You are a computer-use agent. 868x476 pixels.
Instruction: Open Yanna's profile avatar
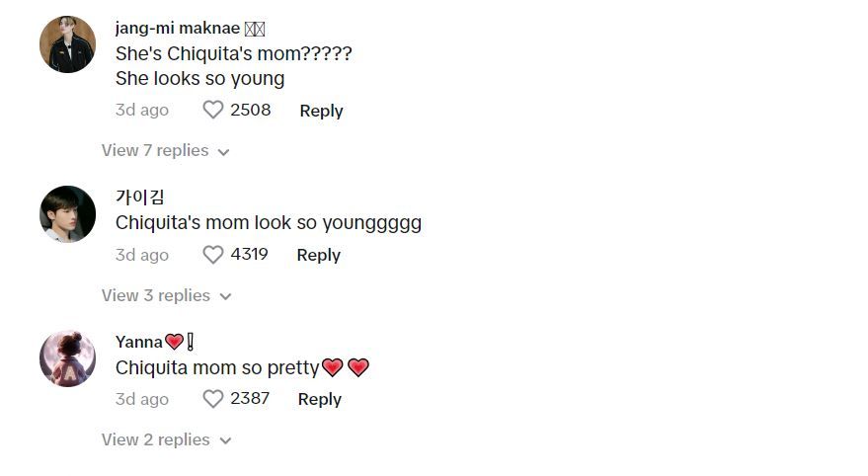68,358
